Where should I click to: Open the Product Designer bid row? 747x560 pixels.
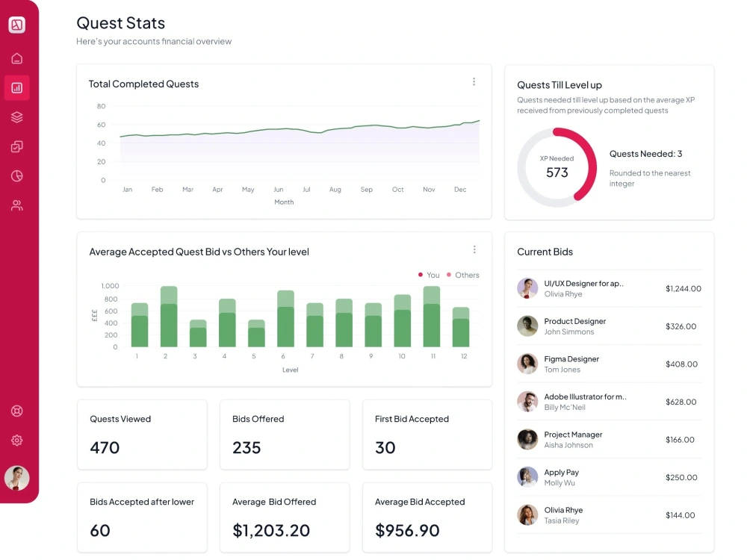610,326
